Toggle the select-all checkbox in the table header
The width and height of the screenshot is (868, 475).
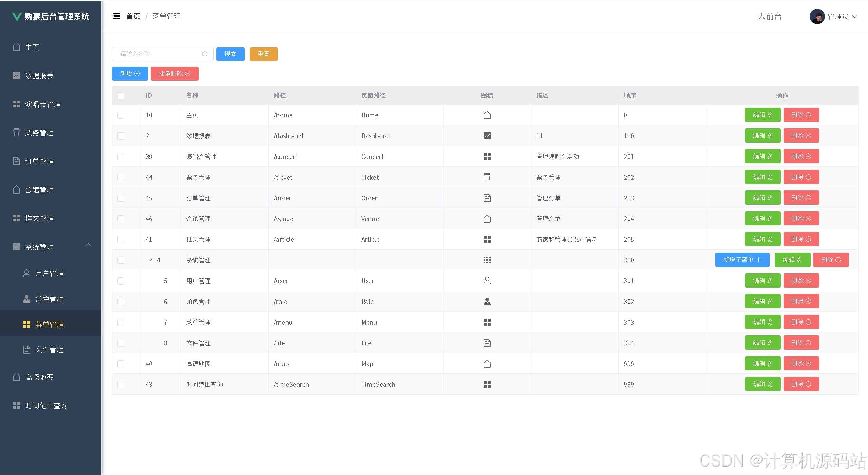click(x=121, y=96)
